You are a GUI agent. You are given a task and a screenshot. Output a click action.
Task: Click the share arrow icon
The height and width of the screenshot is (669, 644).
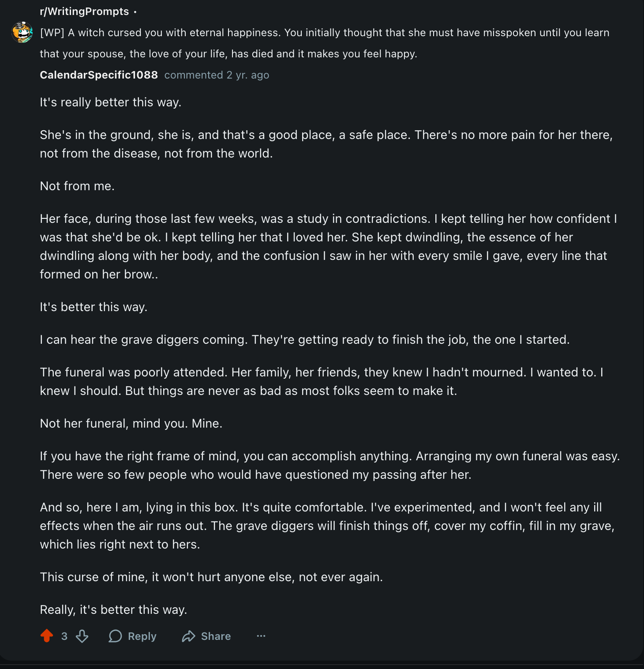click(x=189, y=636)
